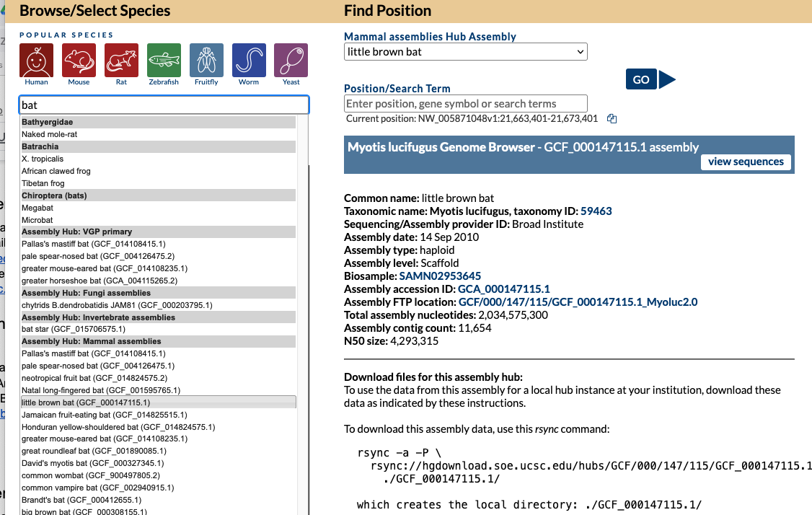812x515 pixels.
Task: Select common vampire bat entry
Action: pos(159,488)
